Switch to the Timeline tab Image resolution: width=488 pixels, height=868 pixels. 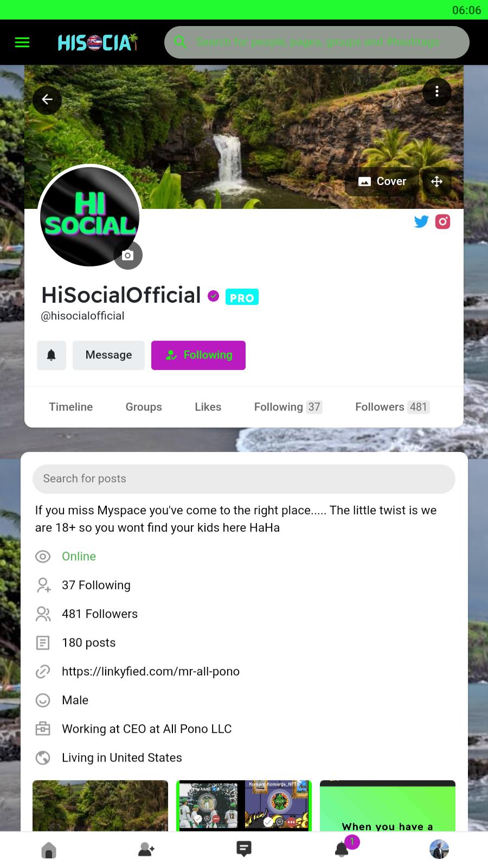coord(70,407)
